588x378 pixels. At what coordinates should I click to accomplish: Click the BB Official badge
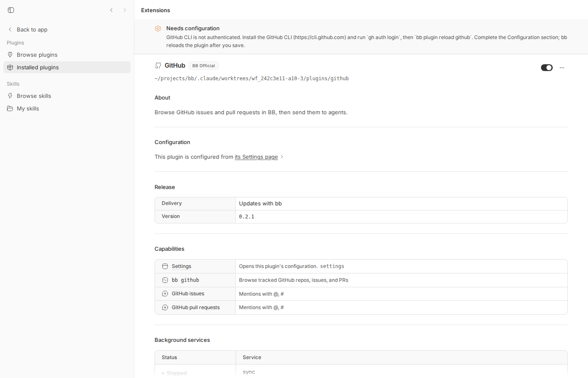point(204,66)
